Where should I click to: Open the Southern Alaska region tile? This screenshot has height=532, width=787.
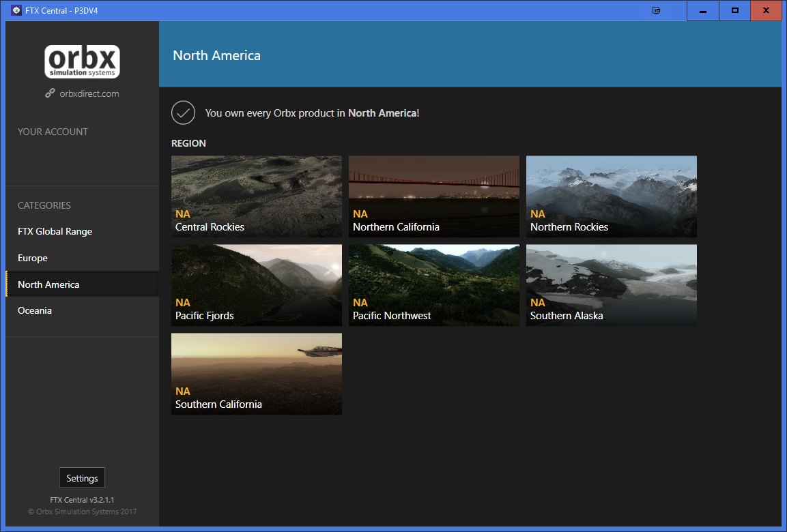[x=612, y=285]
